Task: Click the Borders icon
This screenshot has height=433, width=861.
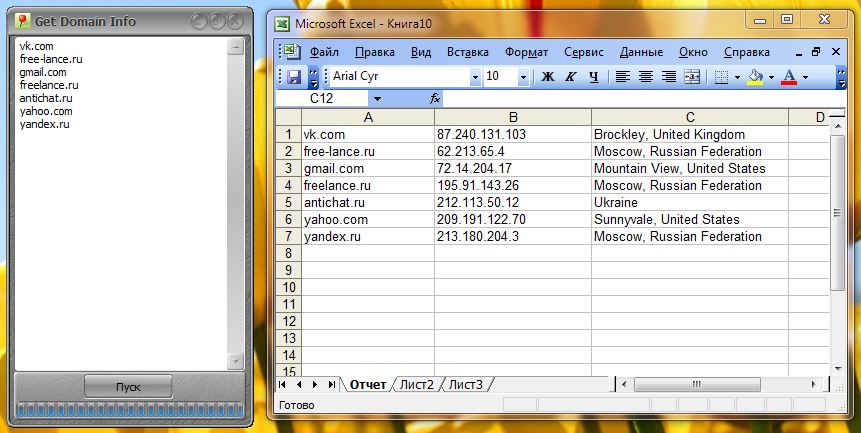Action: pos(722,77)
